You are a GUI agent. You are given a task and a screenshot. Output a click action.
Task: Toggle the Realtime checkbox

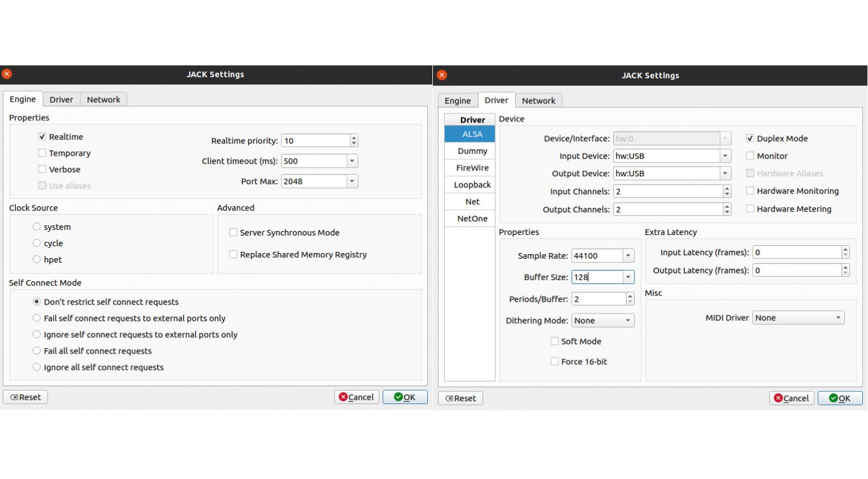42,137
